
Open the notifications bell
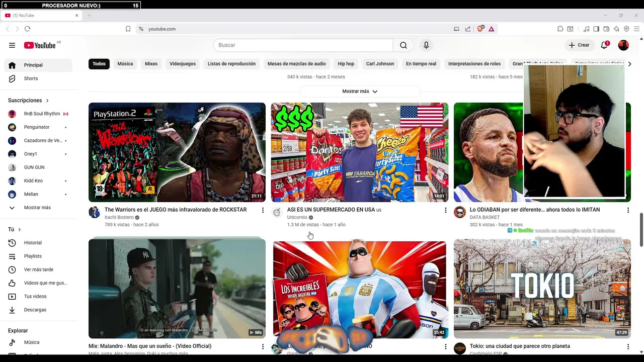604,45
